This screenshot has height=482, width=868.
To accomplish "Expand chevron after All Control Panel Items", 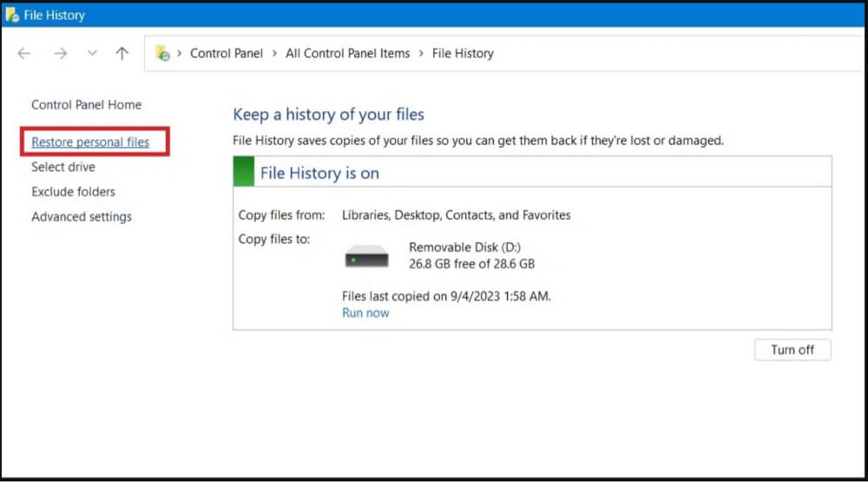I will click(x=421, y=53).
